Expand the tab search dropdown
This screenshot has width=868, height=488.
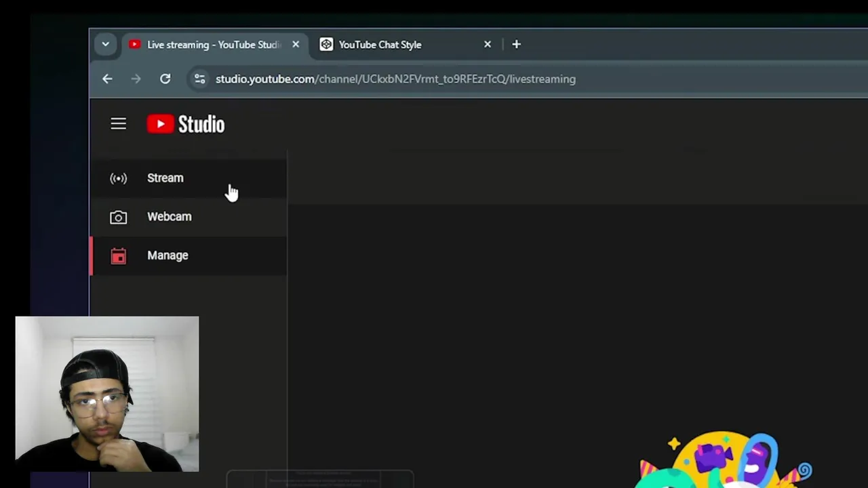tap(105, 45)
